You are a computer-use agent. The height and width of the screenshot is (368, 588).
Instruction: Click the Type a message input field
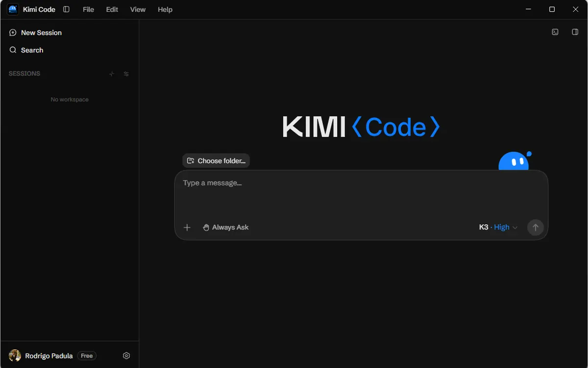361,183
